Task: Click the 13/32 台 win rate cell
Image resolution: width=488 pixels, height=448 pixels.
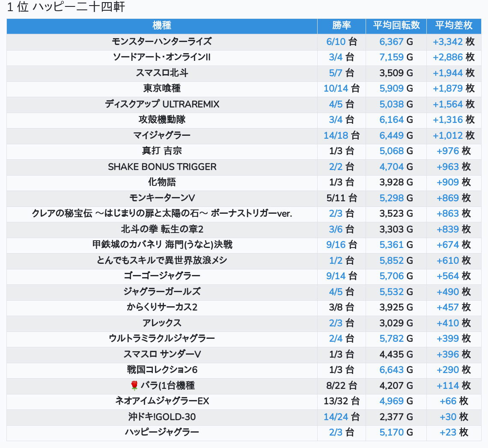Action: pos(342,401)
